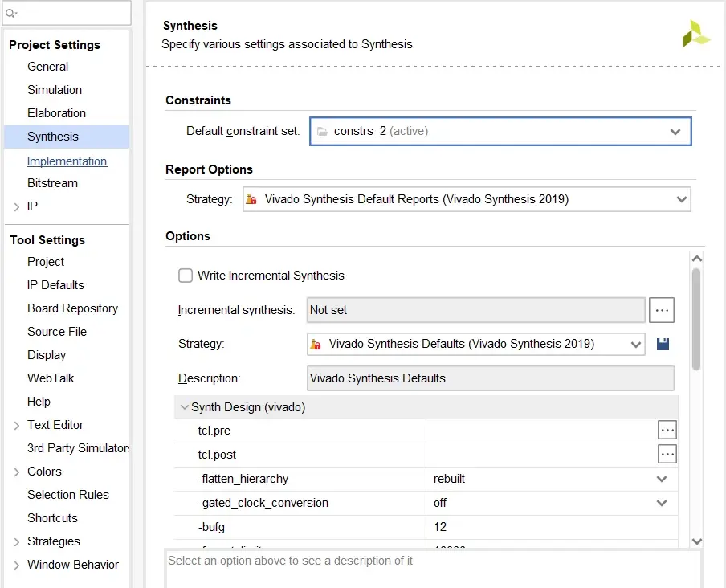The width and height of the screenshot is (726, 588).
Task: Click the Synthesis strategy lock icon
Action: [x=316, y=344]
